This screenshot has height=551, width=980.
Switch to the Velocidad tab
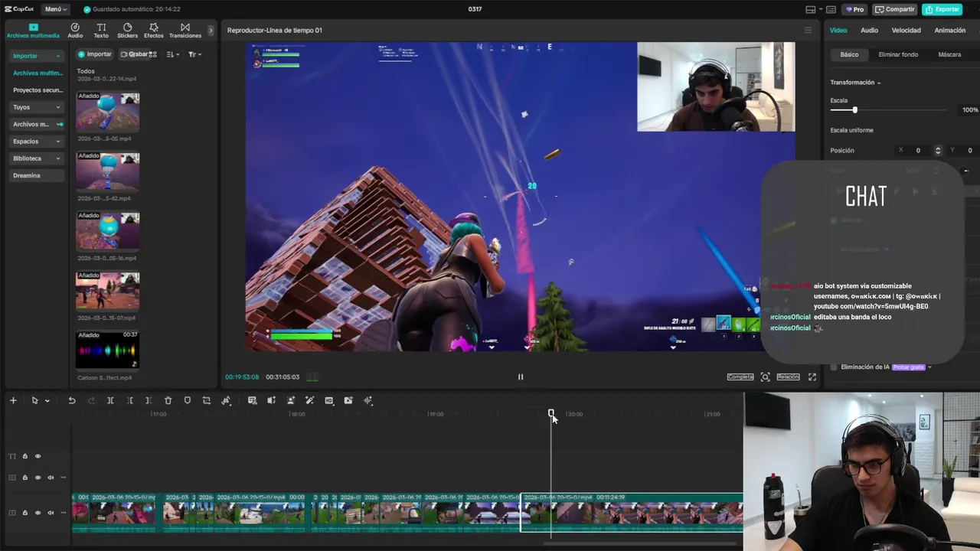[906, 31]
